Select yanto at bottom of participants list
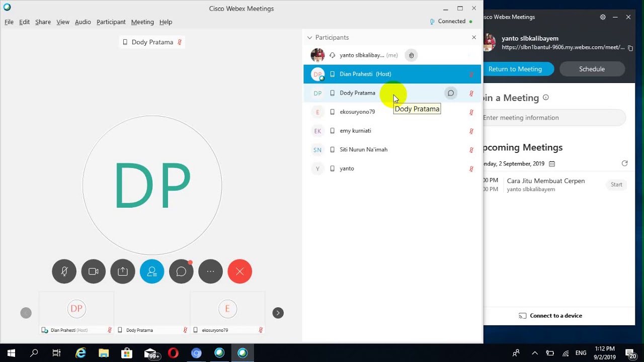The width and height of the screenshot is (644, 362). (392, 168)
